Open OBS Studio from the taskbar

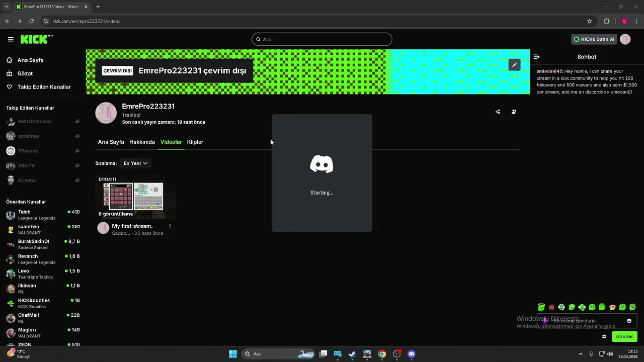(397, 354)
